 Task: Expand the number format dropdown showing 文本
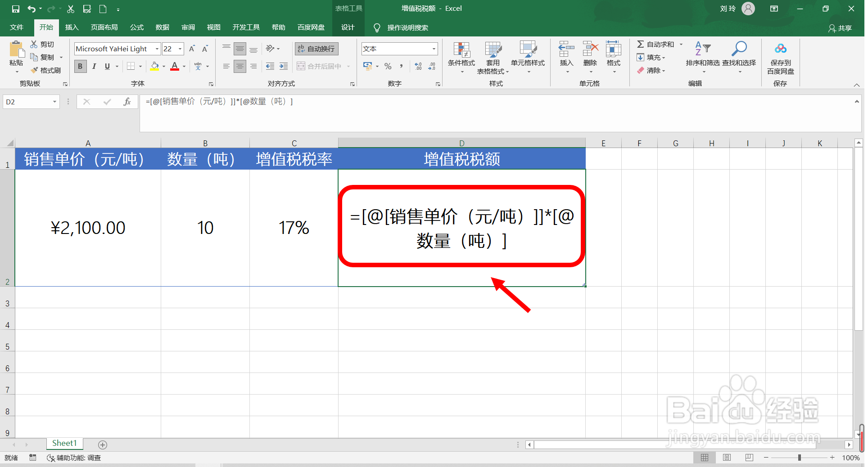pyautogui.click(x=434, y=49)
